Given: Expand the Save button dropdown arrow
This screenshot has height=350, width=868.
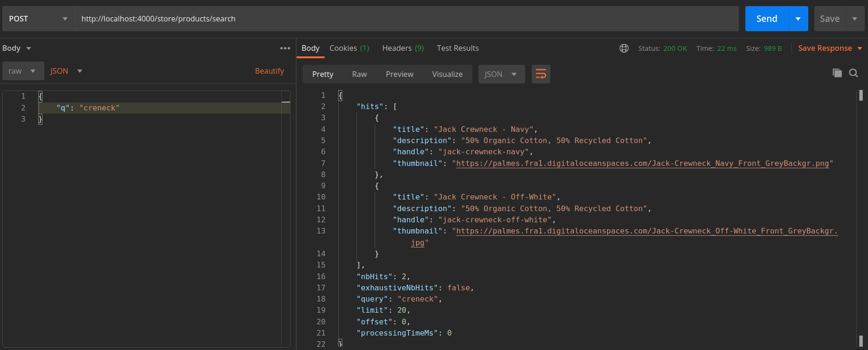Looking at the screenshot, I should coord(854,19).
